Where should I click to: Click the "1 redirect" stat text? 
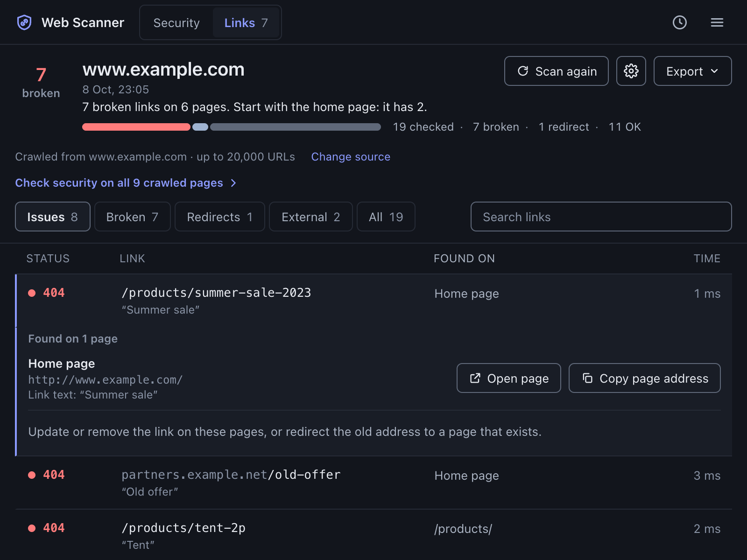[564, 127]
